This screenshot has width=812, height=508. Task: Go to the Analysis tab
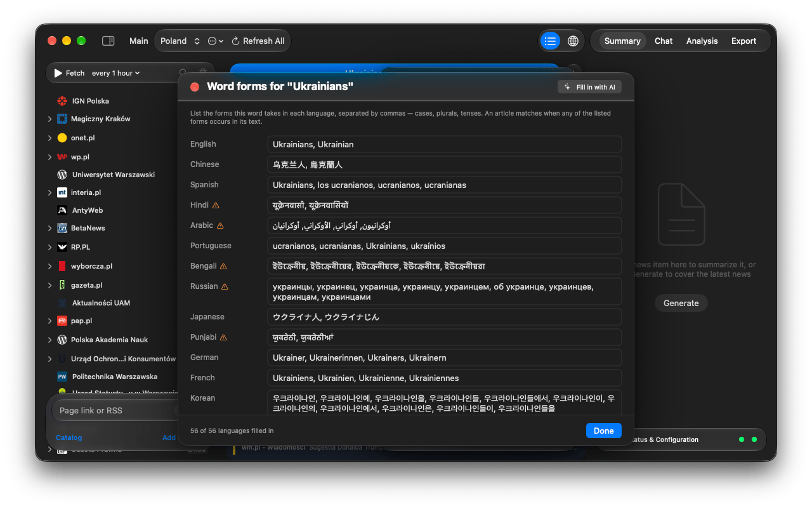[702, 41]
